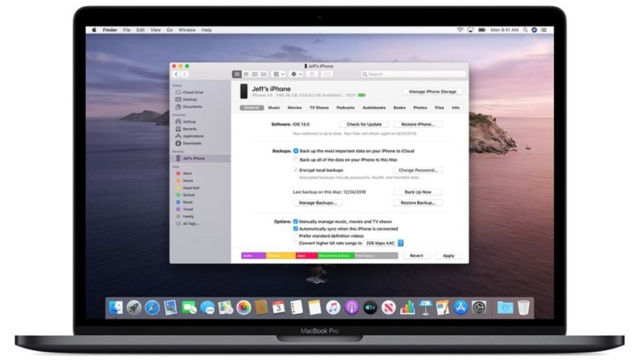Toggle Manually manage music, movies and TV shows

tap(295, 222)
